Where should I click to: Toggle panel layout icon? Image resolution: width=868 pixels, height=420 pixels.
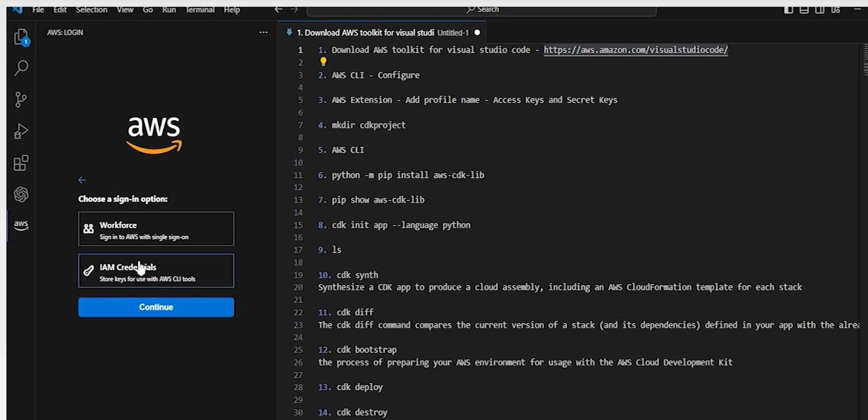[x=804, y=9]
